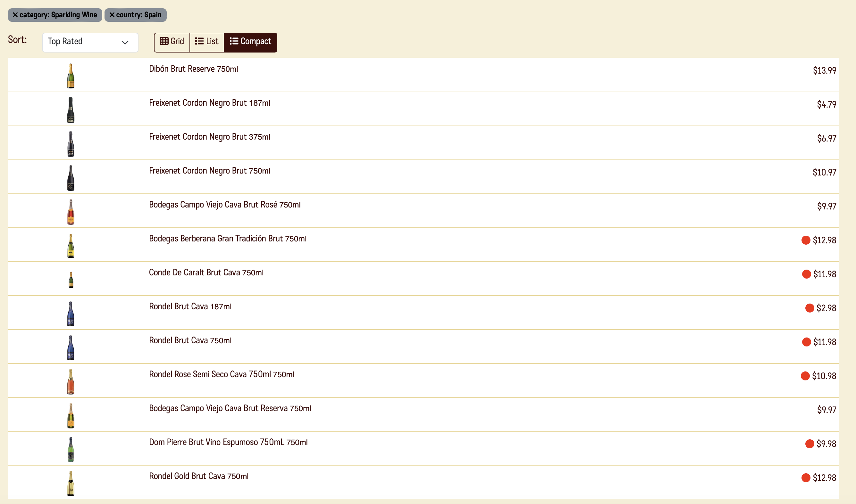856x504 pixels.
Task: Click red dot next to Rondel Brut Cava 187ml price
Action: pyautogui.click(x=810, y=308)
